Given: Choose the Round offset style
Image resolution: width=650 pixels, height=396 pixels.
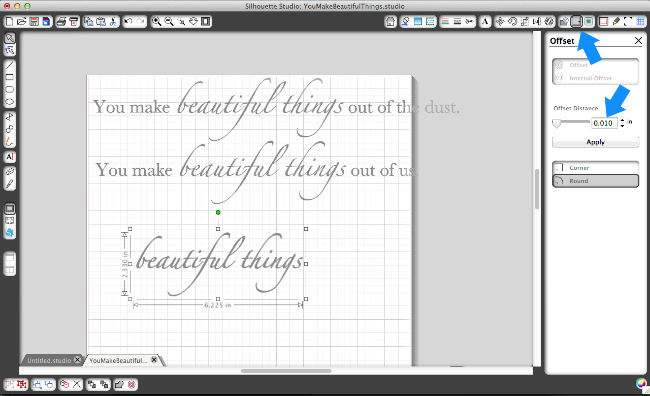Looking at the screenshot, I should click(595, 181).
